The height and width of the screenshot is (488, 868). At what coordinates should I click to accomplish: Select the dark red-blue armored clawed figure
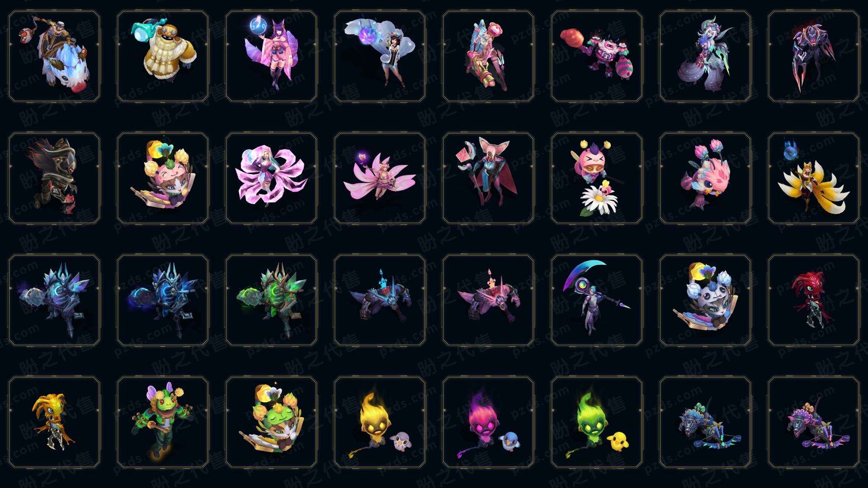(814, 56)
